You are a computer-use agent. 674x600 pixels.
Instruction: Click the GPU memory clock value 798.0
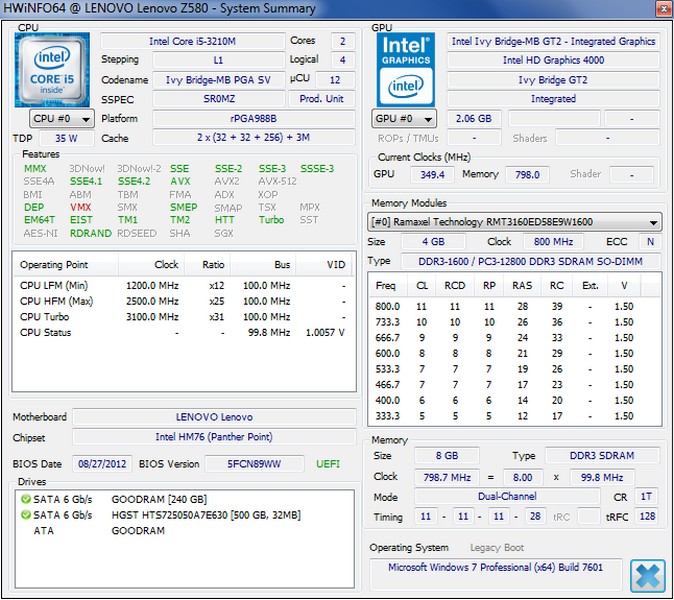pos(527,174)
